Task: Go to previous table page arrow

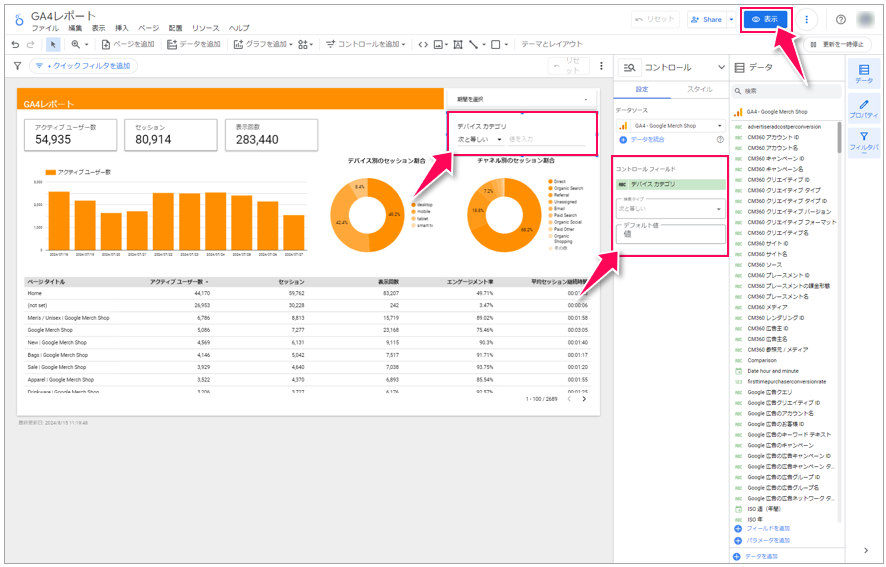Action: point(570,399)
